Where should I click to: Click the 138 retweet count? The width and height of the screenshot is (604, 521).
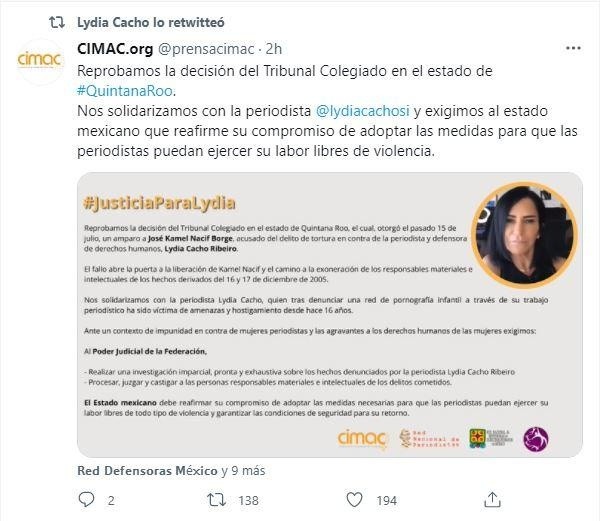248,500
